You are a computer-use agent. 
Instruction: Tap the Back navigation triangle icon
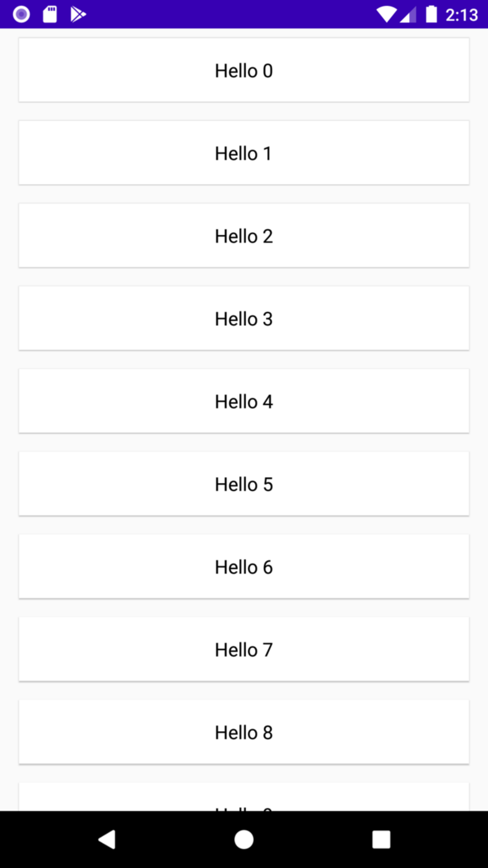coord(107,839)
